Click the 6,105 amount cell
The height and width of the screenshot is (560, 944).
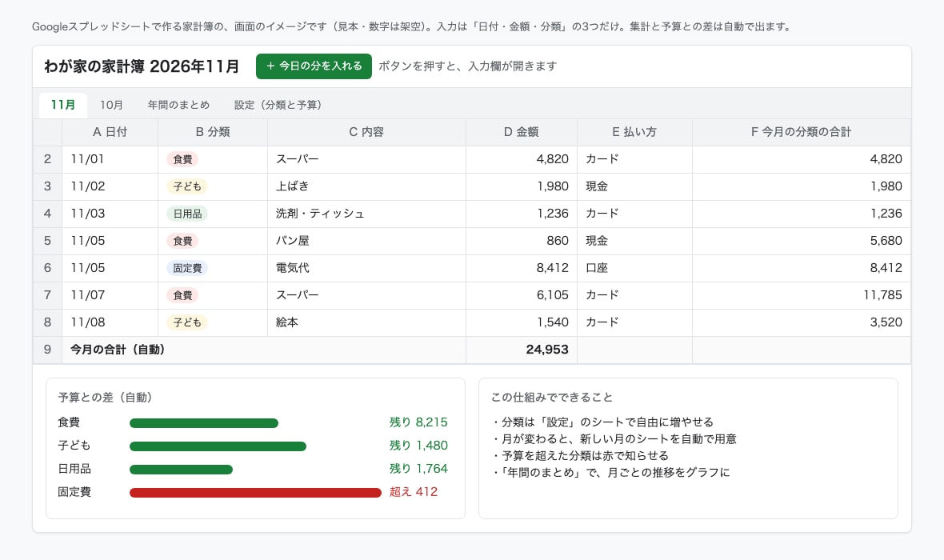click(x=522, y=295)
